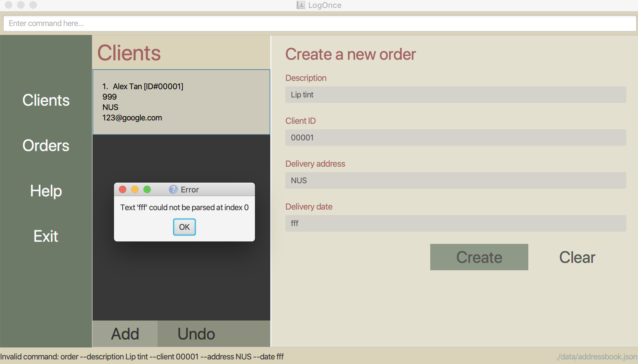638x364 pixels.
Task: Open the Clients section in sidebar
Action: pyautogui.click(x=46, y=100)
